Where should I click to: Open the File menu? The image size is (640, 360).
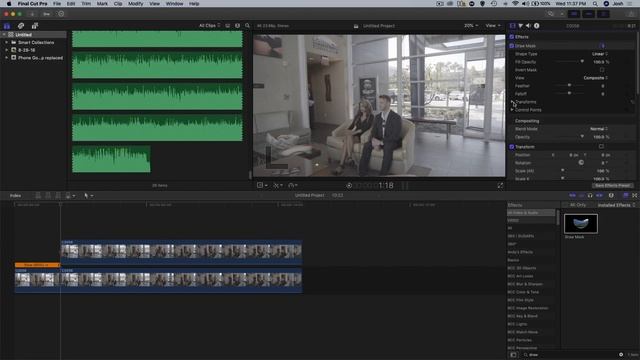pos(57,4)
